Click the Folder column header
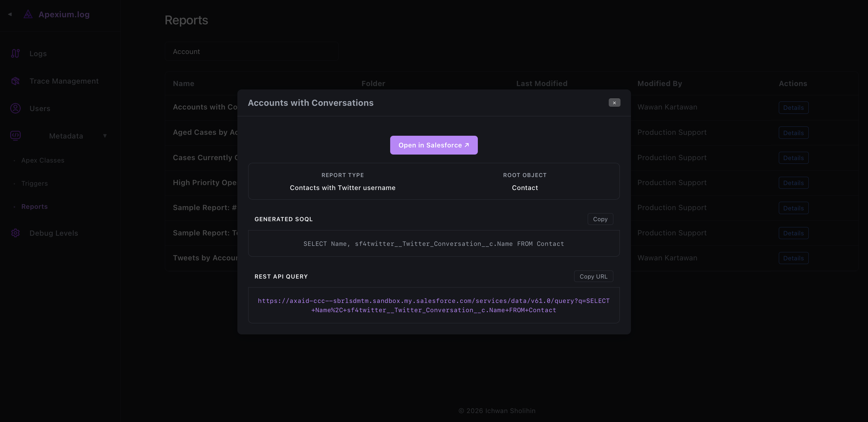Viewport: 868px width, 422px height. click(x=373, y=83)
